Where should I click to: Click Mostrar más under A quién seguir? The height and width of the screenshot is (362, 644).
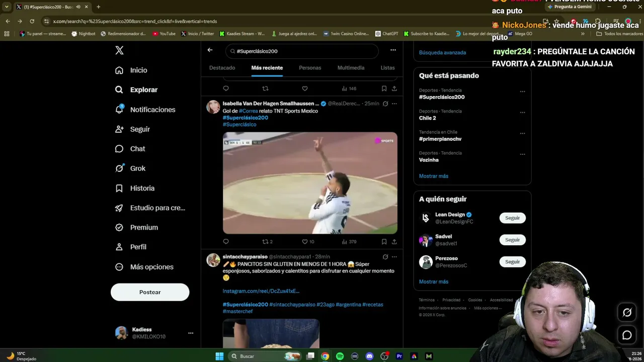click(433, 282)
